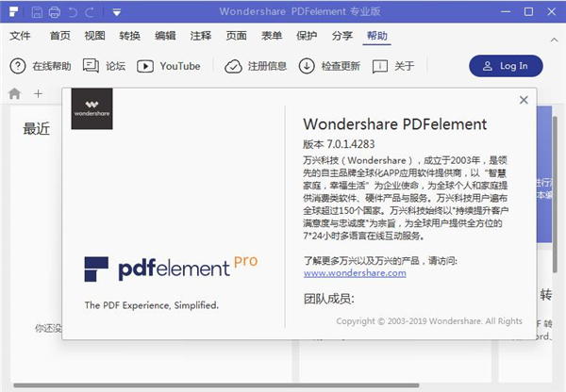Click the 注册信息 label

click(x=267, y=66)
